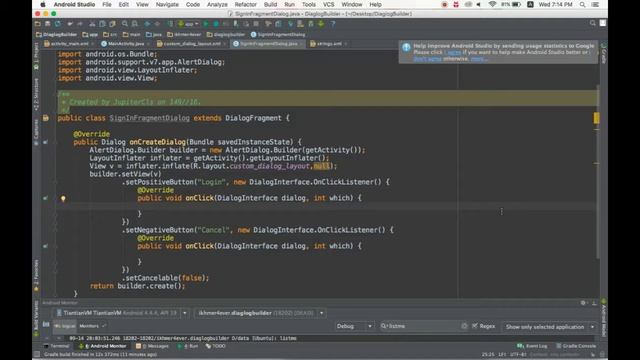Click the yellow warning marker on editor scrollbar
Viewport: 640px width, 360px height.
(x=596, y=118)
